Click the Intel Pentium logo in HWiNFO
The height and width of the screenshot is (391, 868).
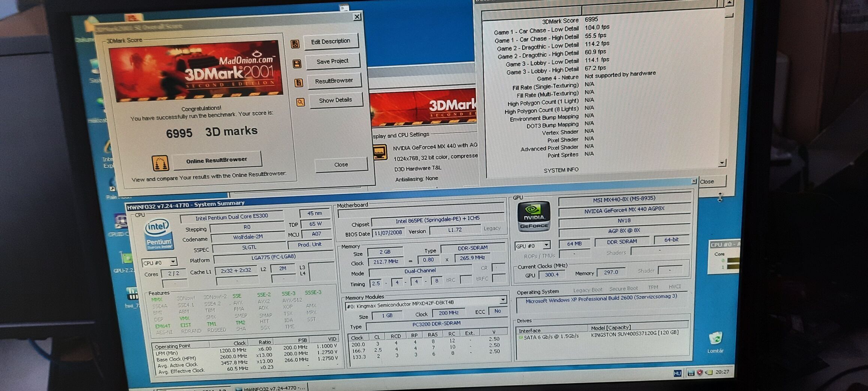pos(159,234)
